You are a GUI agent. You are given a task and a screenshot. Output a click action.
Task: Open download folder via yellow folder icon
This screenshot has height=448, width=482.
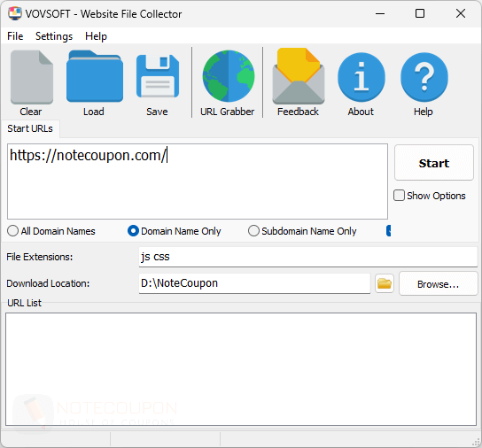[x=385, y=283]
